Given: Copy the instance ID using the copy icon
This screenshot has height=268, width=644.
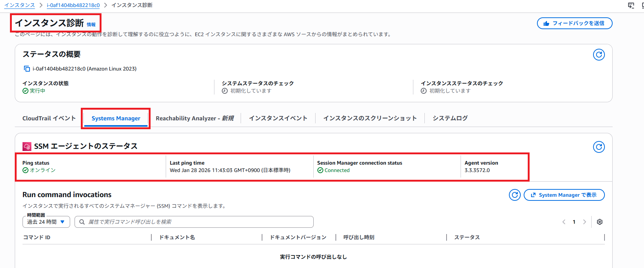Looking at the screenshot, I should 27,69.
